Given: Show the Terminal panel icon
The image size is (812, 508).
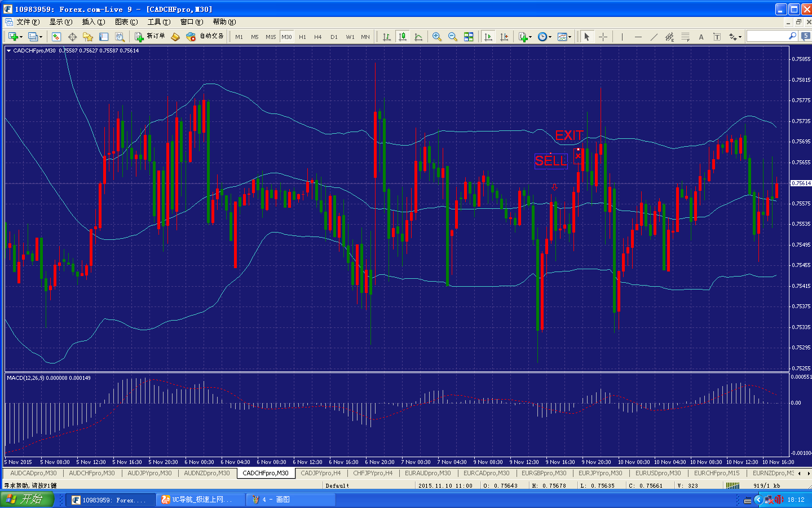Looking at the screenshot, I should point(104,37).
